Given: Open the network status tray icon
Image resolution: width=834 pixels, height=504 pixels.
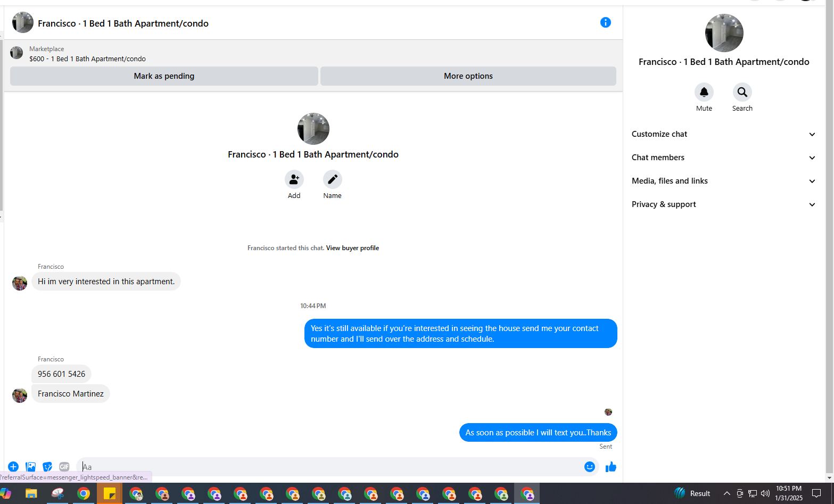Looking at the screenshot, I should [753, 493].
